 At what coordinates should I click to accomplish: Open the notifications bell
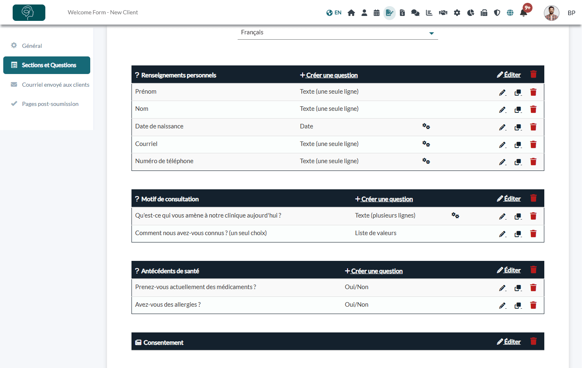pyautogui.click(x=523, y=13)
